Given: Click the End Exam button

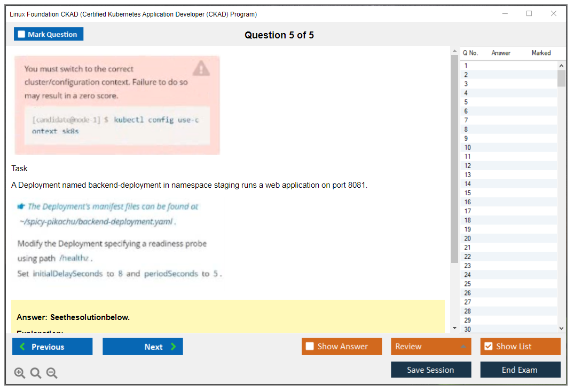Looking at the screenshot, I should pos(520,370).
